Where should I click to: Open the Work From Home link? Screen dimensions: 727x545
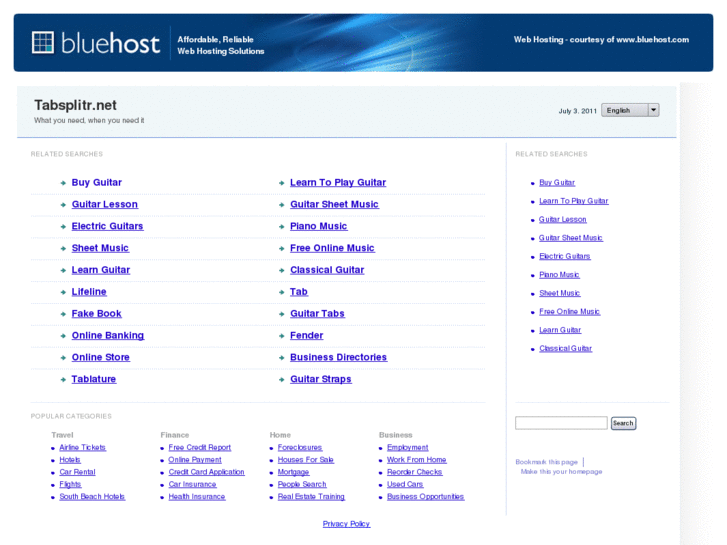[x=417, y=460]
